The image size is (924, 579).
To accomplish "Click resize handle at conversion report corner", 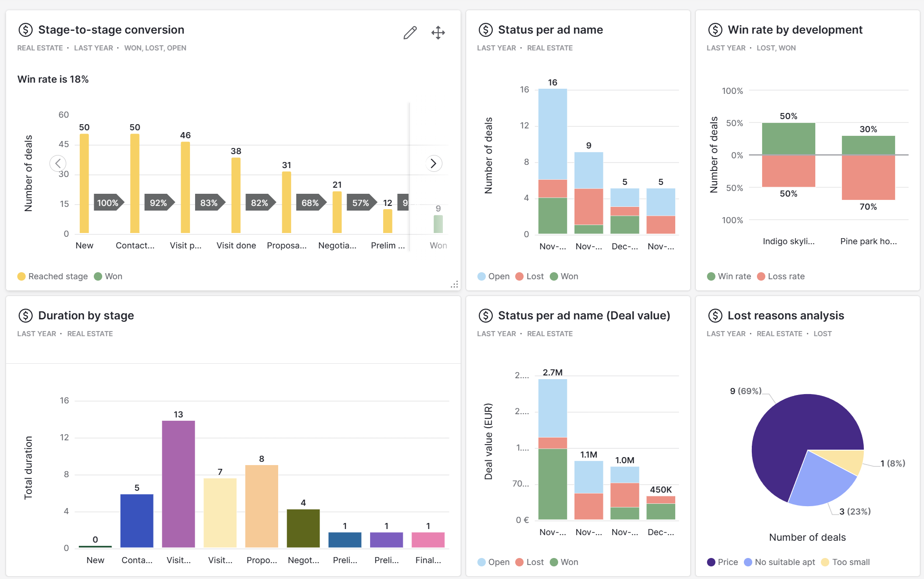I will 454,284.
